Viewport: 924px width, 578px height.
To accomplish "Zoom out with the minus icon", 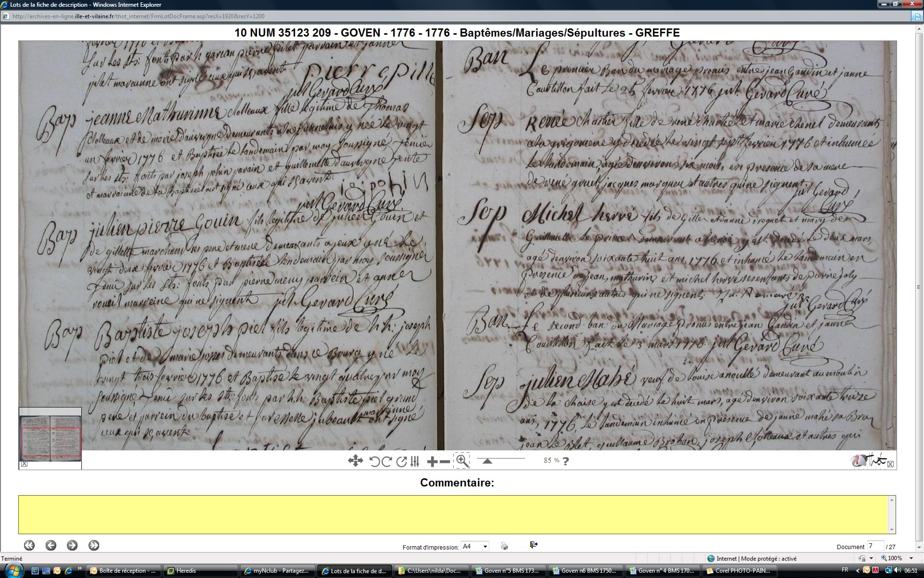I will pyautogui.click(x=445, y=461).
